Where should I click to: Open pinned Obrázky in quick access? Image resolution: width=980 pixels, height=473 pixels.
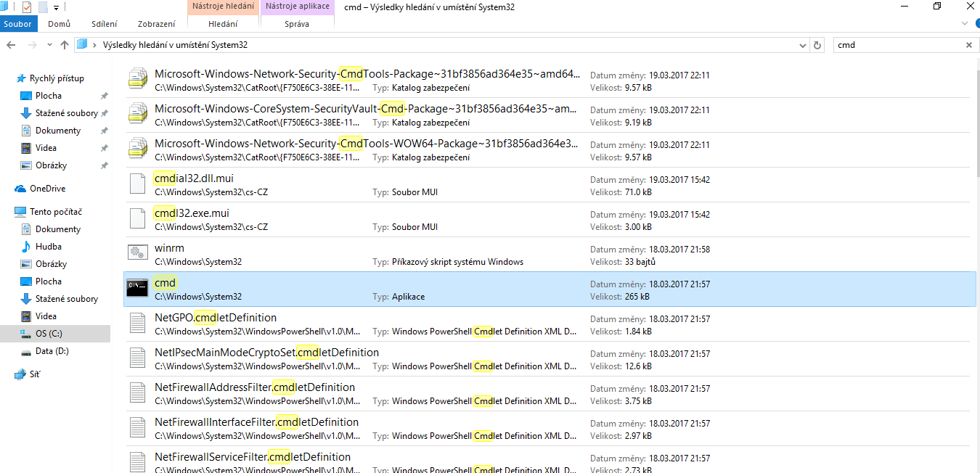51,165
